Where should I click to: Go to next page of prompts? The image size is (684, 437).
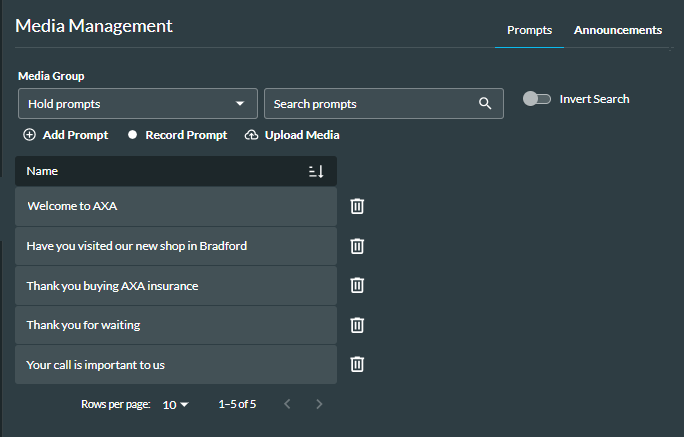(x=319, y=405)
